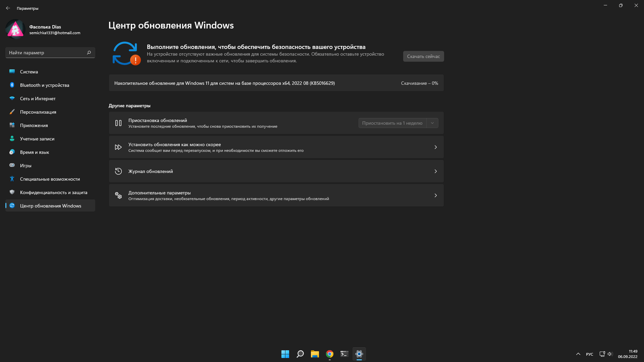Open the clock and date 11:49 06.09.2022

628,354
